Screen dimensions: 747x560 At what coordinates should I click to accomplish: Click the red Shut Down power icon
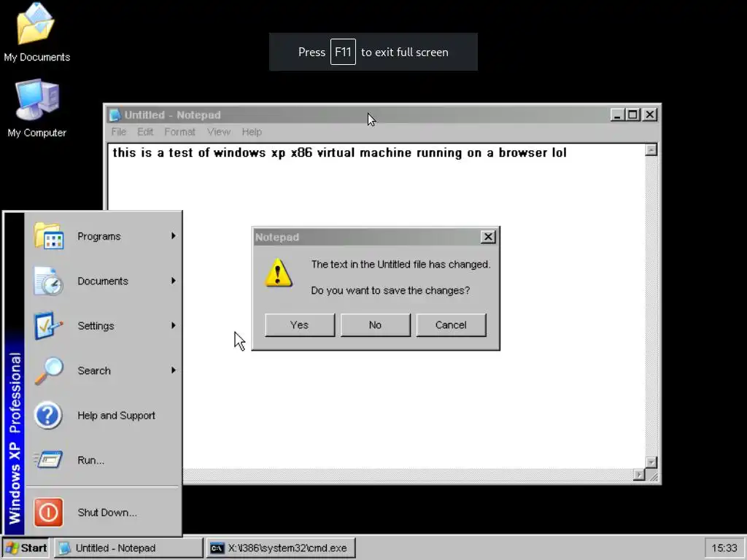[49, 513]
